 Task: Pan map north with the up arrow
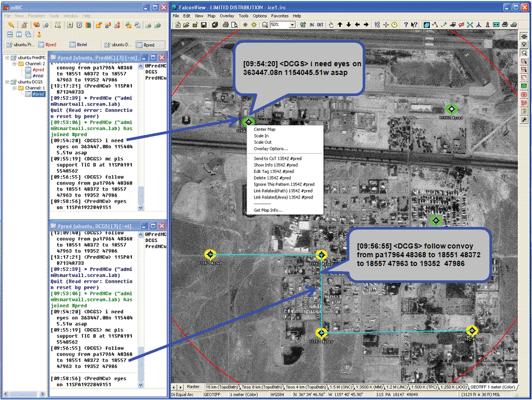340,25
